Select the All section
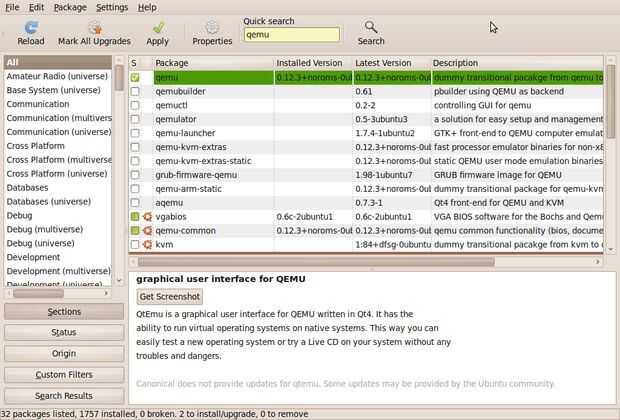 (58, 62)
